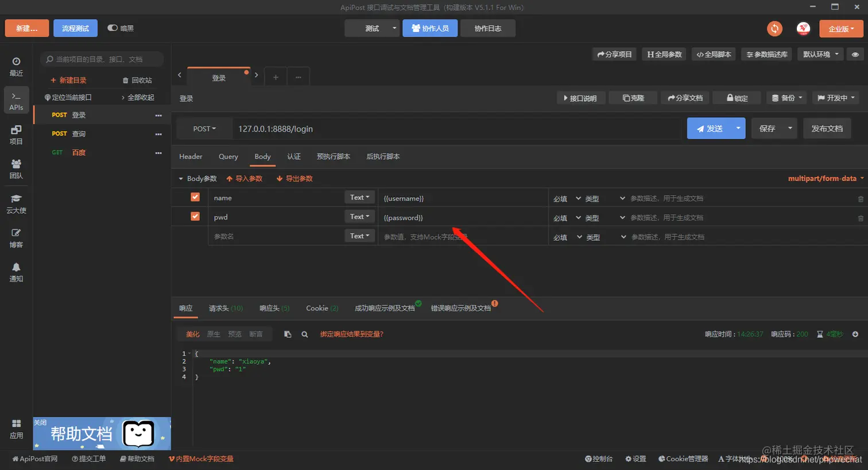Viewport: 868px width, 470px height.
Task: Click the orange sync refresh icon
Action: tap(774, 29)
